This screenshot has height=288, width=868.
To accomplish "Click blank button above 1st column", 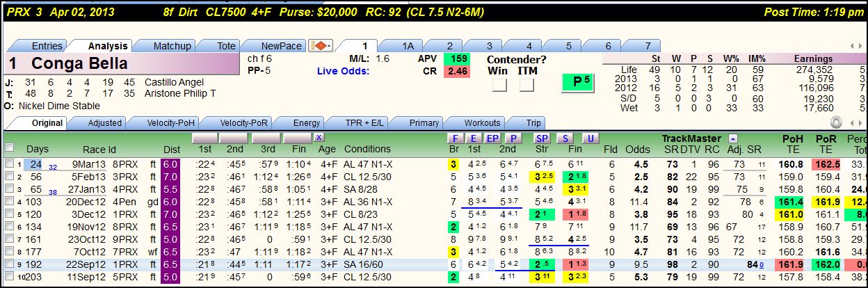I will point(206,138).
